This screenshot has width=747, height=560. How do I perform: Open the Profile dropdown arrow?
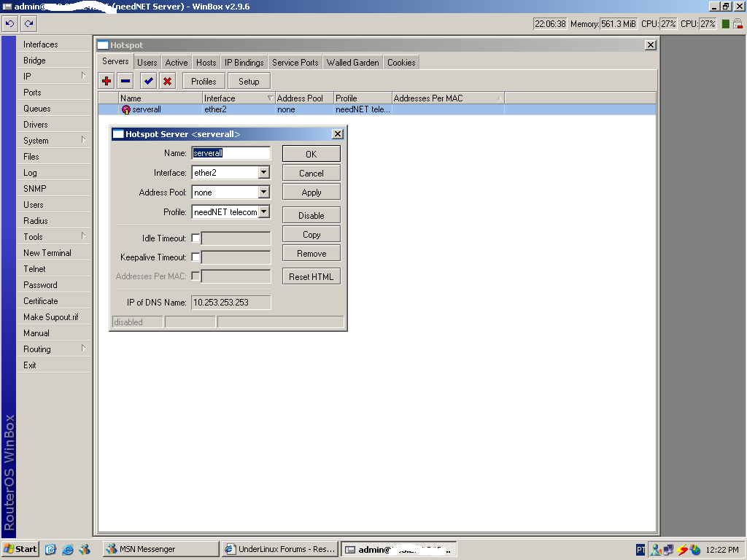click(264, 211)
